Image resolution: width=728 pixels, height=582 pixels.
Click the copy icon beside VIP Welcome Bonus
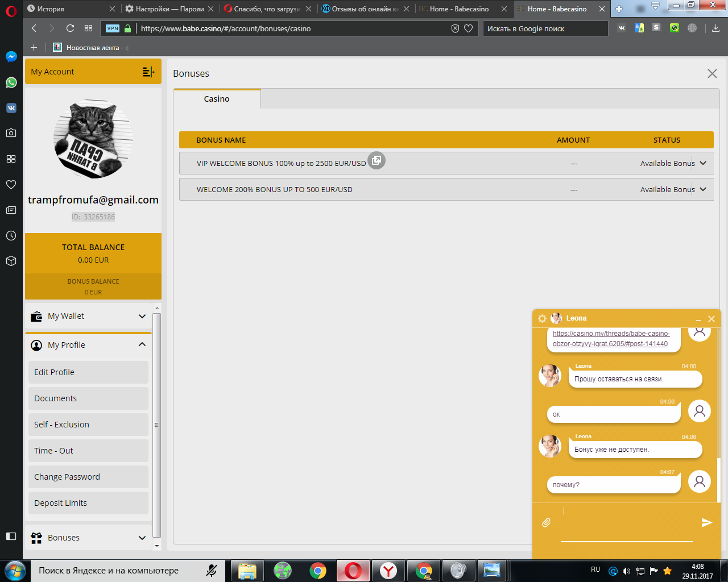coord(377,161)
